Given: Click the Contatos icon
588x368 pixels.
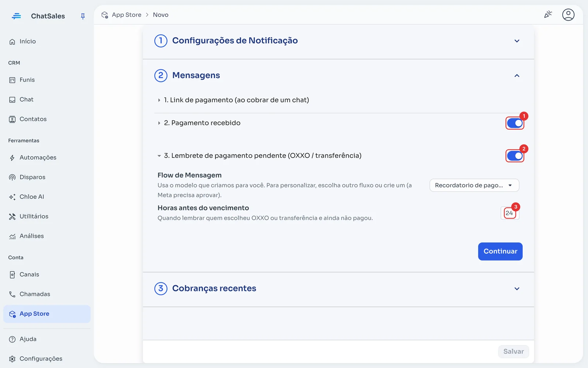Looking at the screenshot, I should 12,119.
